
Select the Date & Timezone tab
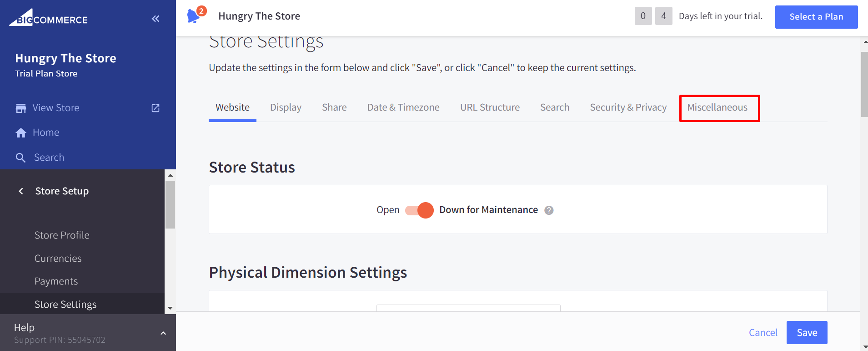tap(403, 107)
